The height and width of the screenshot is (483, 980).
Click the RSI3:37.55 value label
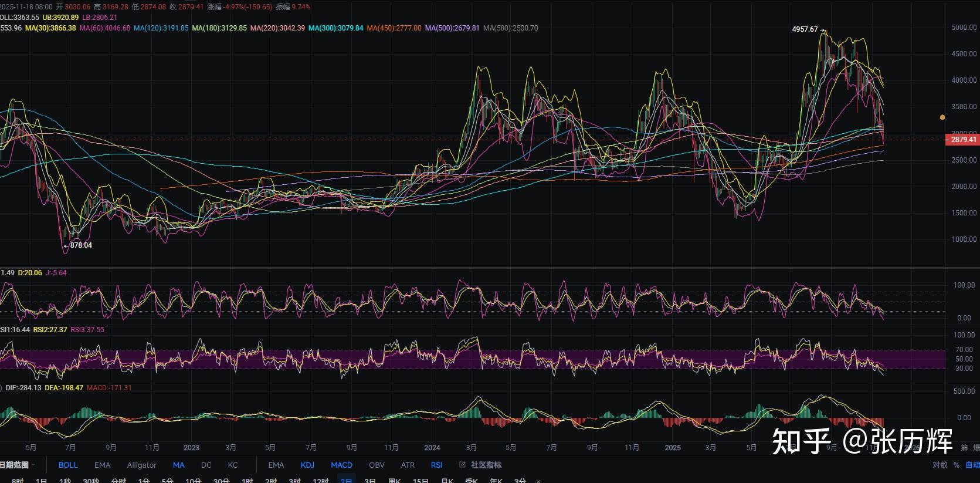(x=87, y=330)
